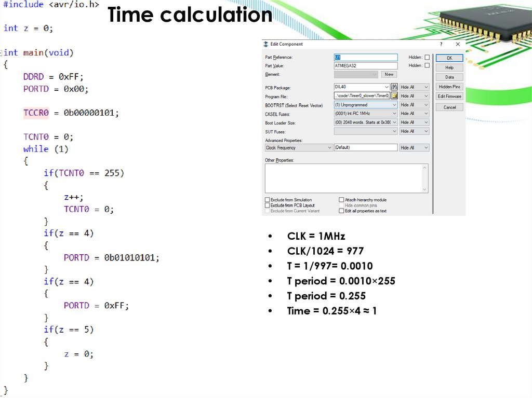Click the 'Time = 0.255×4 ≈ 1' text

(332, 311)
